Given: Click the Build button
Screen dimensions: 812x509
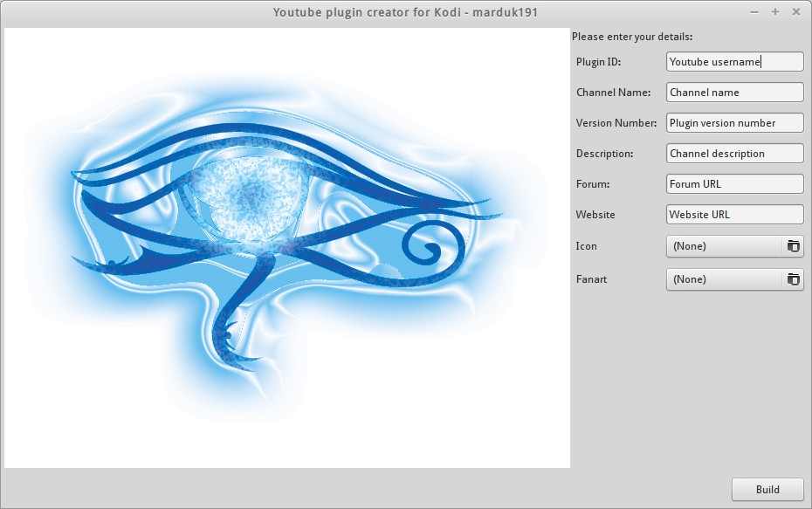Looking at the screenshot, I should click(x=767, y=489).
